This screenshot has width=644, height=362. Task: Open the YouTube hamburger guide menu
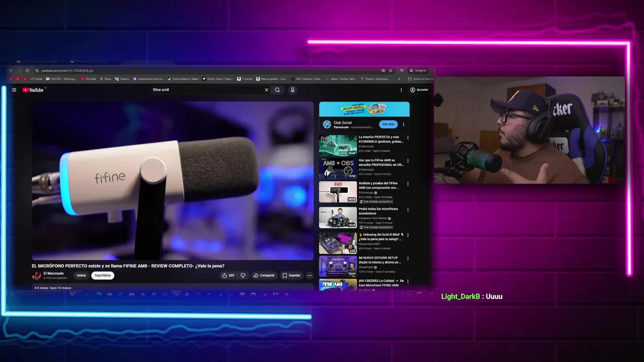pyautogui.click(x=14, y=90)
